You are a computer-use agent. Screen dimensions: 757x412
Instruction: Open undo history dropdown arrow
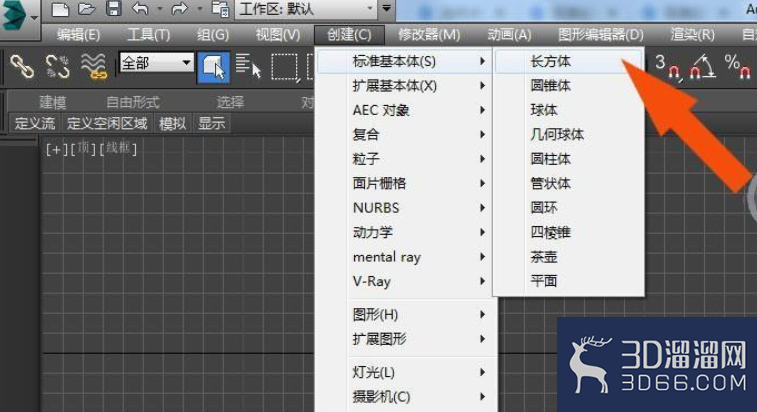[159, 9]
